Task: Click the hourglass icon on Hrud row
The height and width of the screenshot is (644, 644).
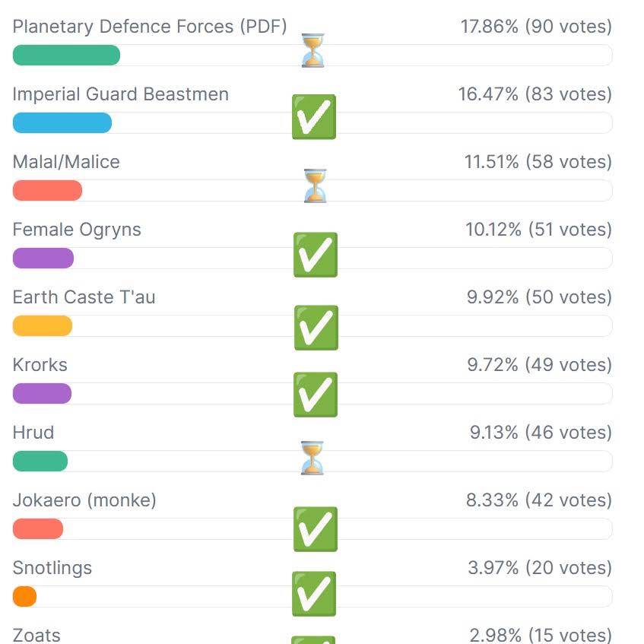Action: tap(312, 458)
